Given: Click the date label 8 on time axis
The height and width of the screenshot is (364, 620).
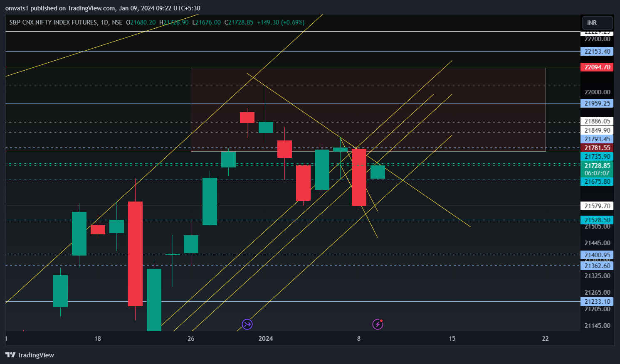Looking at the screenshot, I should point(359,339).
